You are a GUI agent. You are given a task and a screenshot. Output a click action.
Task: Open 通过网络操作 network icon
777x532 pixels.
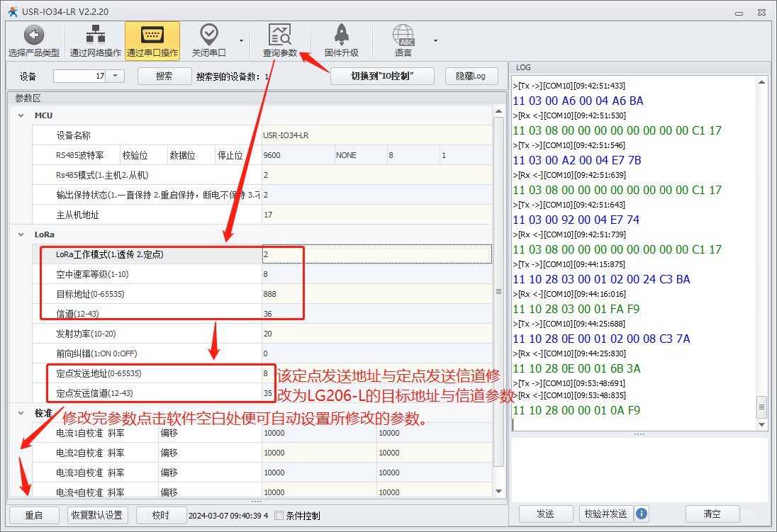[x=96, y=34]
